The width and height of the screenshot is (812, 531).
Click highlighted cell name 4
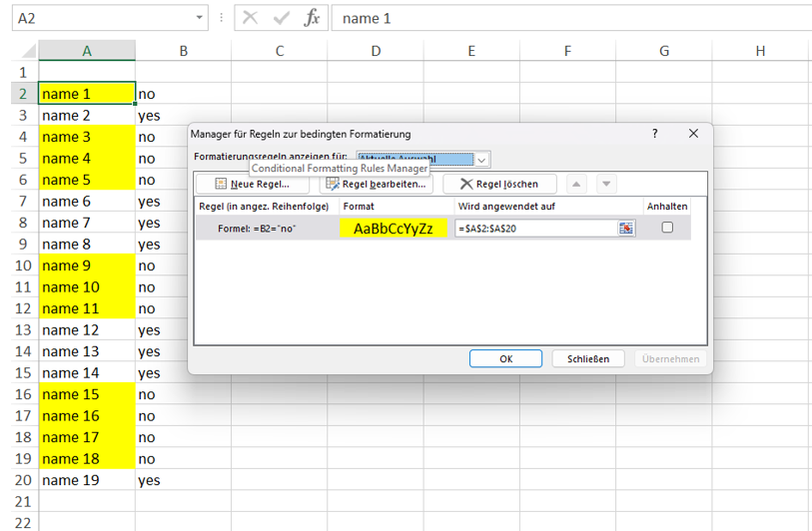click(87, 159)
